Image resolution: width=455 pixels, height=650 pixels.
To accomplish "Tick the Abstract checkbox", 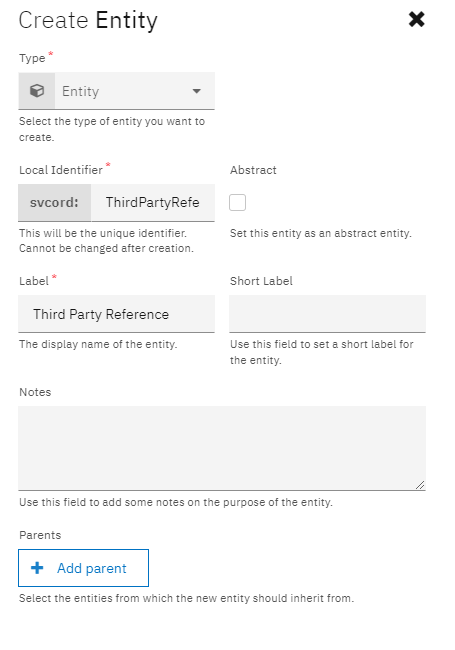I will point(237,202).
